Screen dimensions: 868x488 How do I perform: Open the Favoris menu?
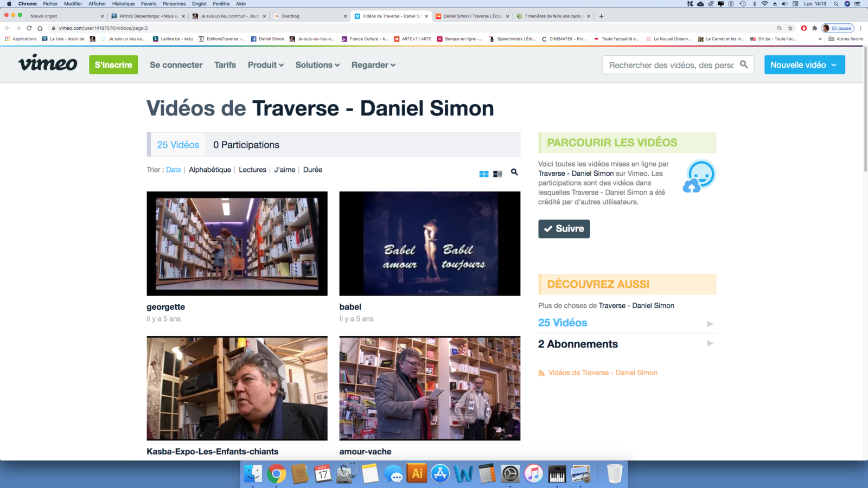148,4
